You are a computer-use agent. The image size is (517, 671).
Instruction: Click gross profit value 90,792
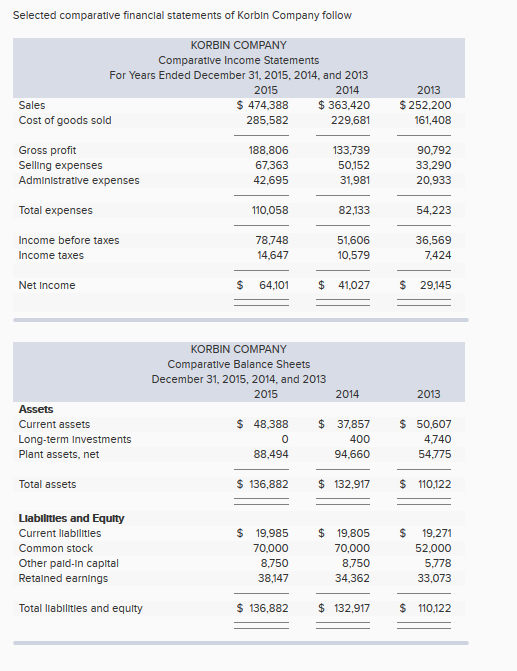(x=434, y=150)
